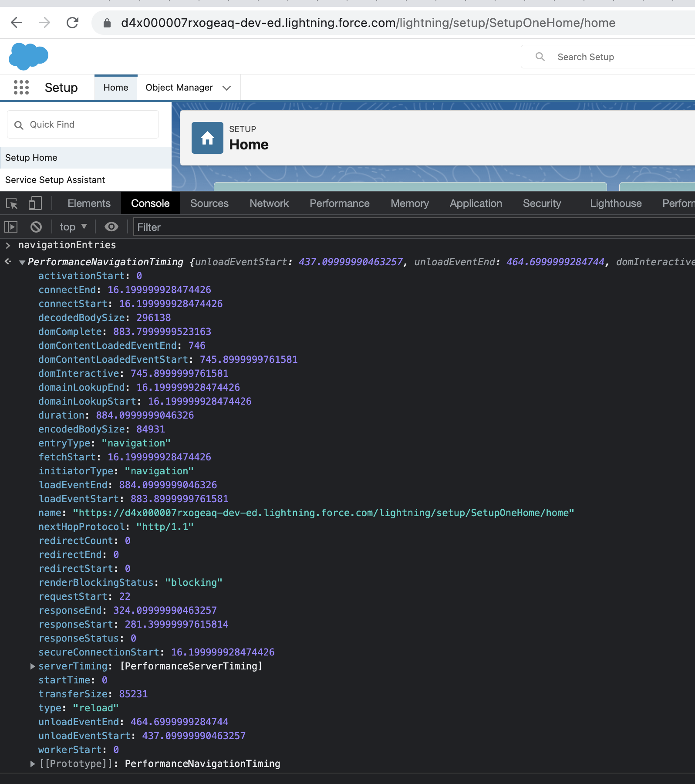Click the Quick Find magnifier icon
Screen dimensions: 695x784
(19, 125)
